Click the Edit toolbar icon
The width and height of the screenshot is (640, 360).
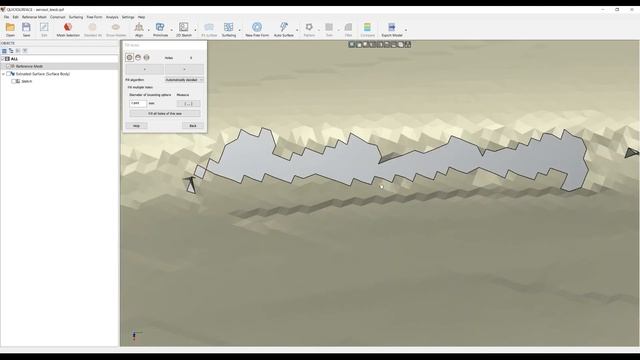(x=44, y=28)
